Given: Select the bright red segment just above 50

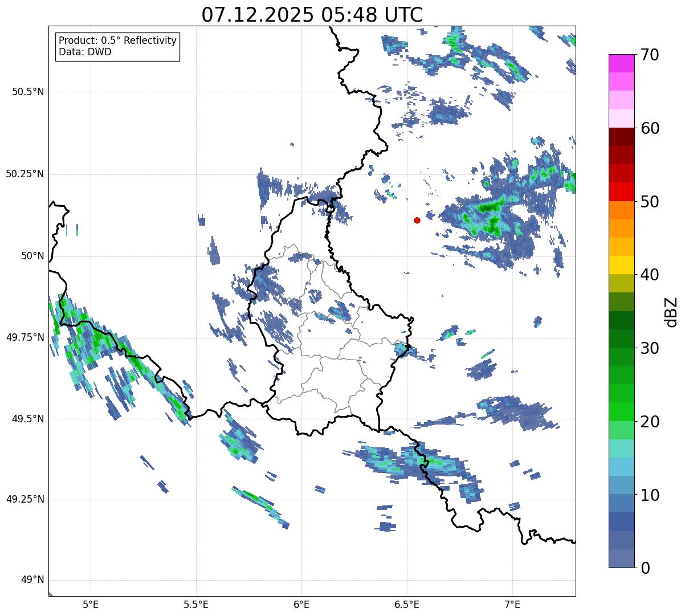Looking at the screenshot, I should (622, 192).
